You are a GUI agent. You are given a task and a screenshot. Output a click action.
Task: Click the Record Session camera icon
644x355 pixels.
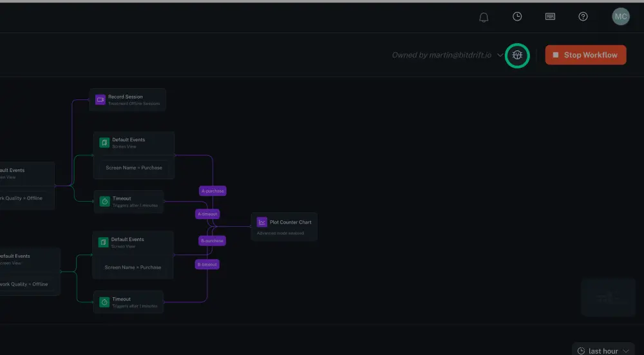tap(100, 100)
